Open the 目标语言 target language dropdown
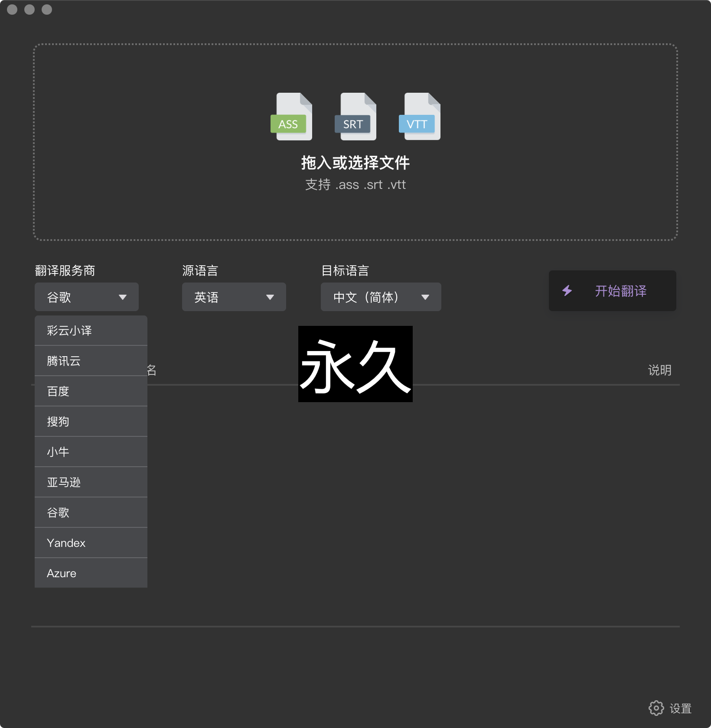This screenshot has width=711, height=728. (x=381, y=297)
